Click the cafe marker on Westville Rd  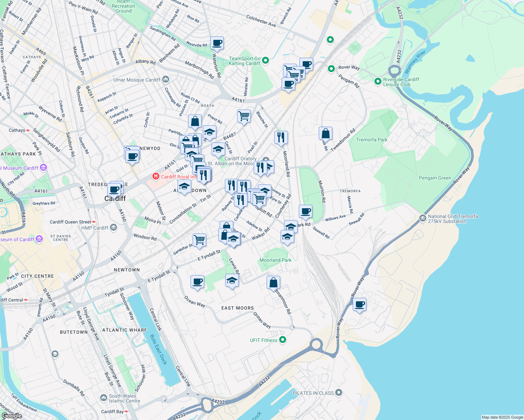[x=217, y=44]
